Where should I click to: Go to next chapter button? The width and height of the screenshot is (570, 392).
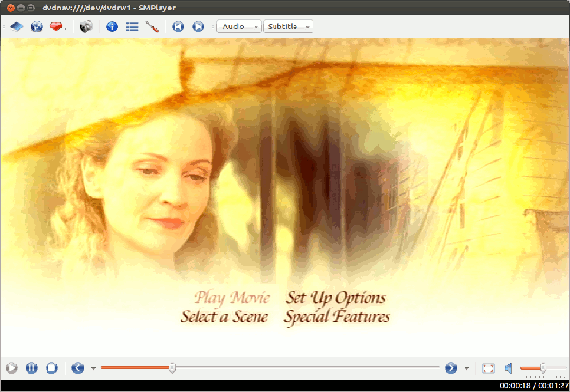(199, 27)
